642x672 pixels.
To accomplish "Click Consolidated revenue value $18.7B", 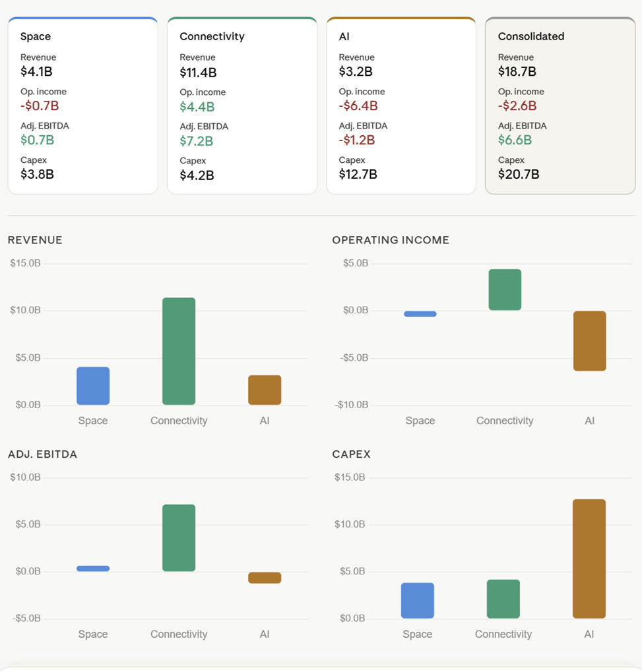I will pos(517,72).
